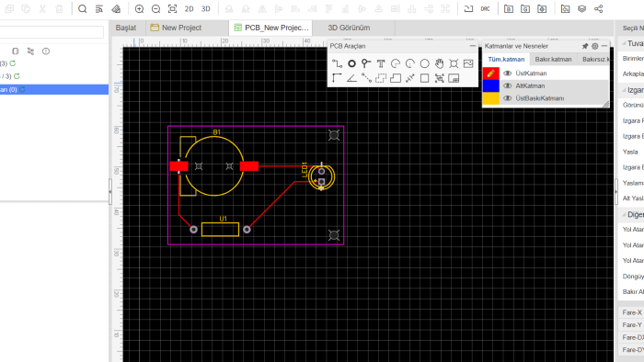This screenshot has width=644, height=362.
Task: Zoom in using the plus magnifier
Action: pos(139,8)
